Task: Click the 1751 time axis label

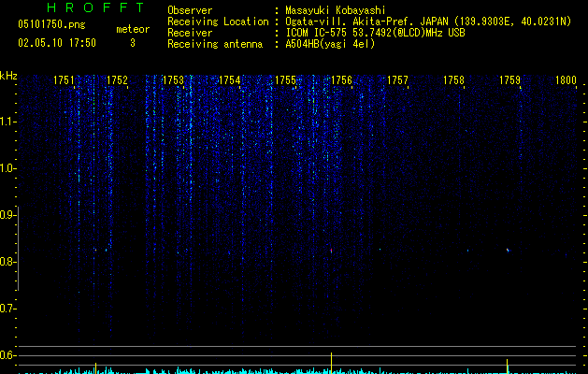Action: click(64, 80)
